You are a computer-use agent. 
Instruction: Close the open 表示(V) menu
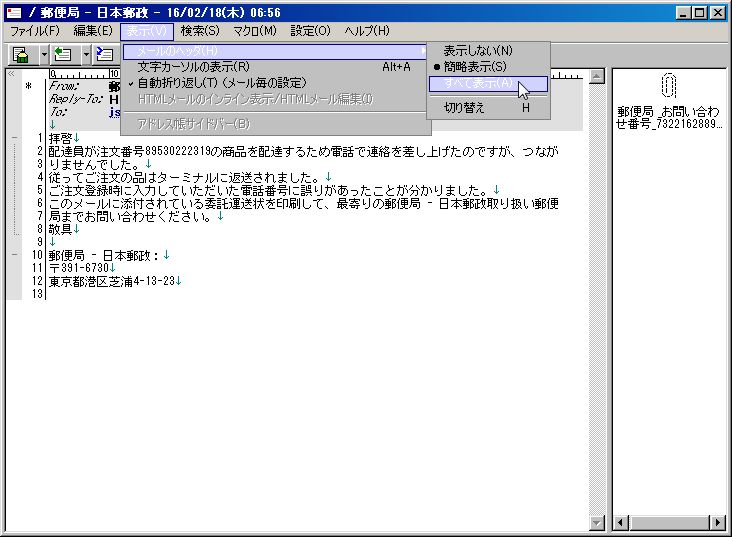click(x=147, y=31)
